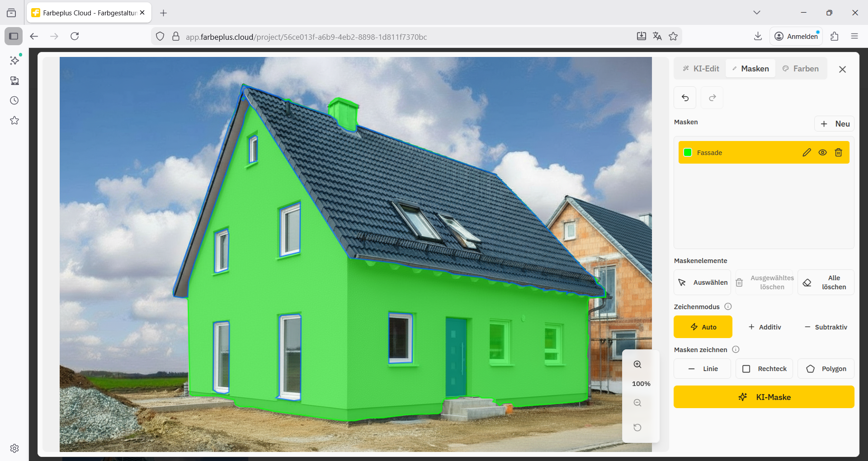The image size is (868, 461).
Task: Enable Subtraktiv drawing mode
Action: click(x=826, y=327)
